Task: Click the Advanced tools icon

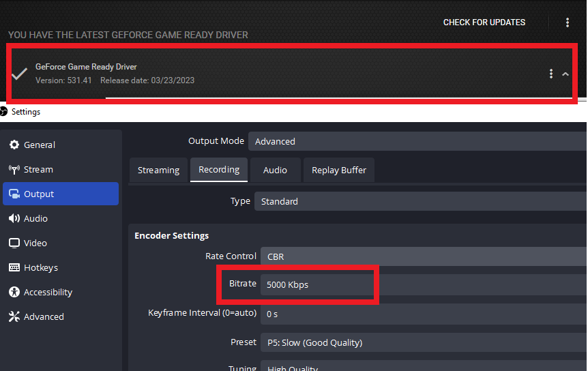Action: tap(14, 316)
